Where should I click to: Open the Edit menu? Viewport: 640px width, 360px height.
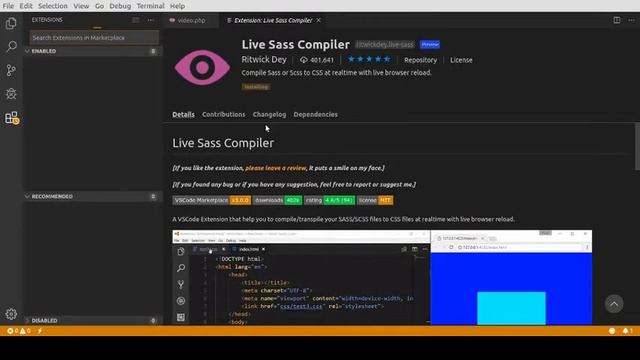(26, 6)
